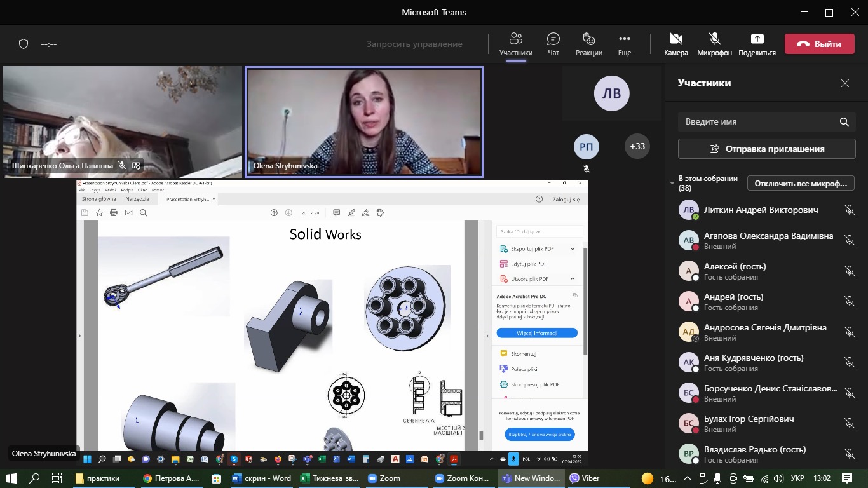Click Отключить все микрофоны button
The width and height of the screenshot is (868, 488).
tap(800, 183)
